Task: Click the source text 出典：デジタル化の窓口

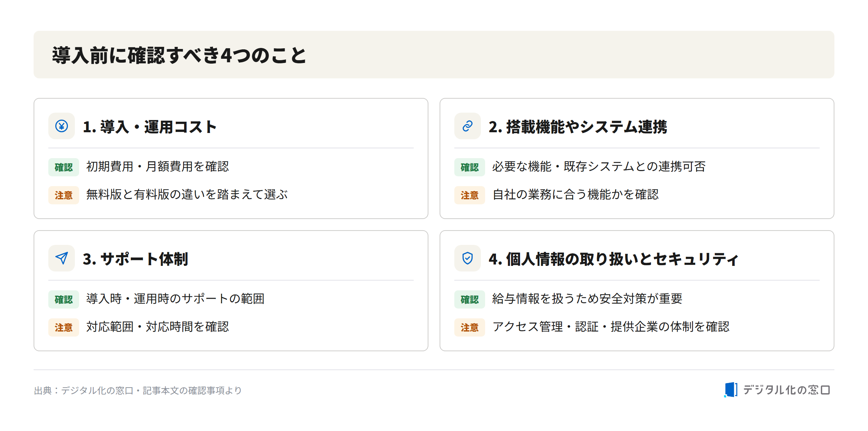Action: [x=84, y=390]
